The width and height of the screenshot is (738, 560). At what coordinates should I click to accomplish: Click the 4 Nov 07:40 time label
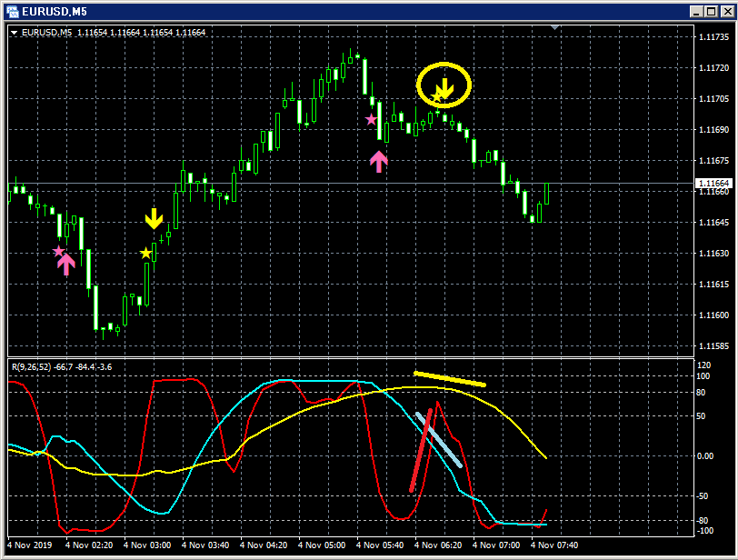tap(554, 545)
